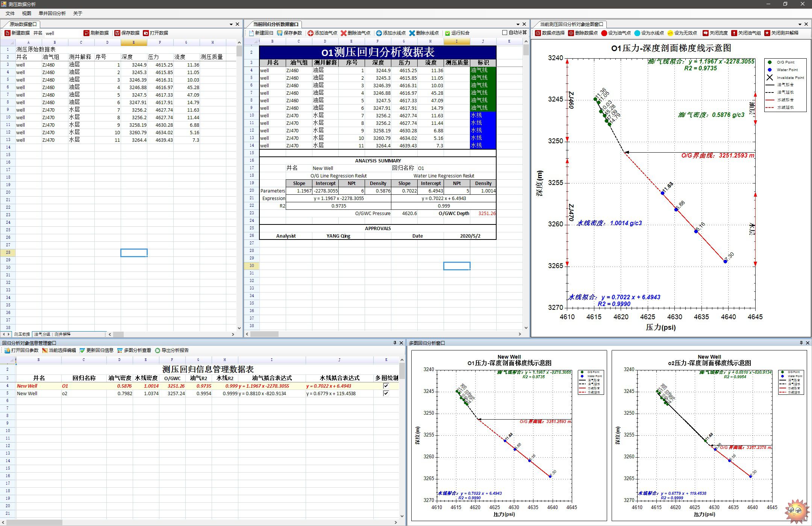
Task: Switch to the 油气分组 sheet tab
Action: [42, 334]
